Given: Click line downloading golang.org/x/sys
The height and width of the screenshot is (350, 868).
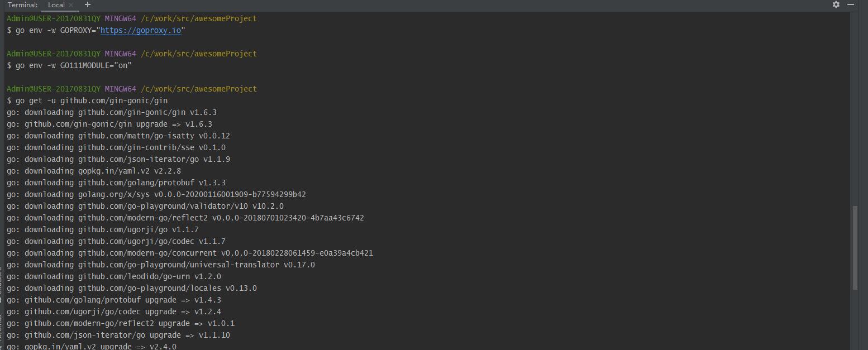Looking at the screenshot, I should click(x=156, y=194).
